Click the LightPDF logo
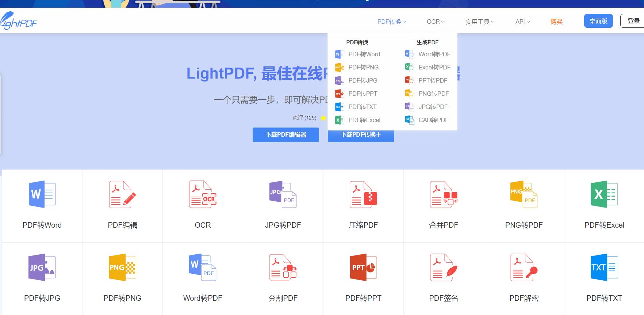 pyautogui.click(x=19, y=21)
